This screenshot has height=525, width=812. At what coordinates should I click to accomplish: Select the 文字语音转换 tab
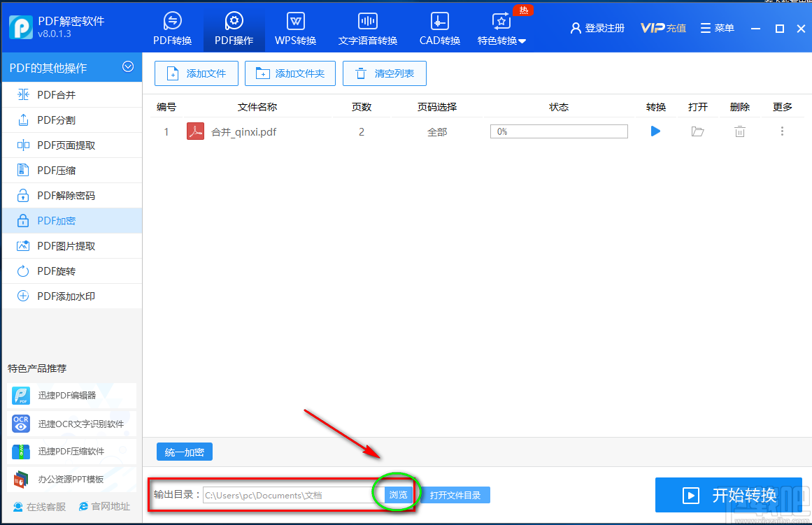(x=368, y=29)
